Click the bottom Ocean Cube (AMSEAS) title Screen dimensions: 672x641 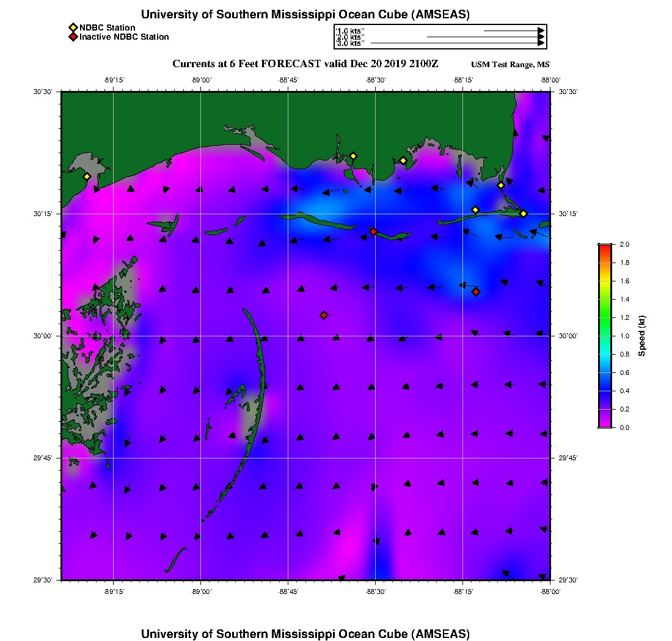pyautogui.click(x=305, y=633)
